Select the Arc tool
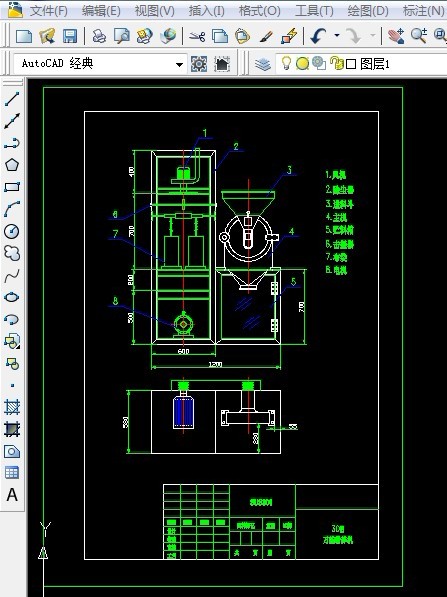The width and height of the screenshot is (447, 597). click(12, 209)
